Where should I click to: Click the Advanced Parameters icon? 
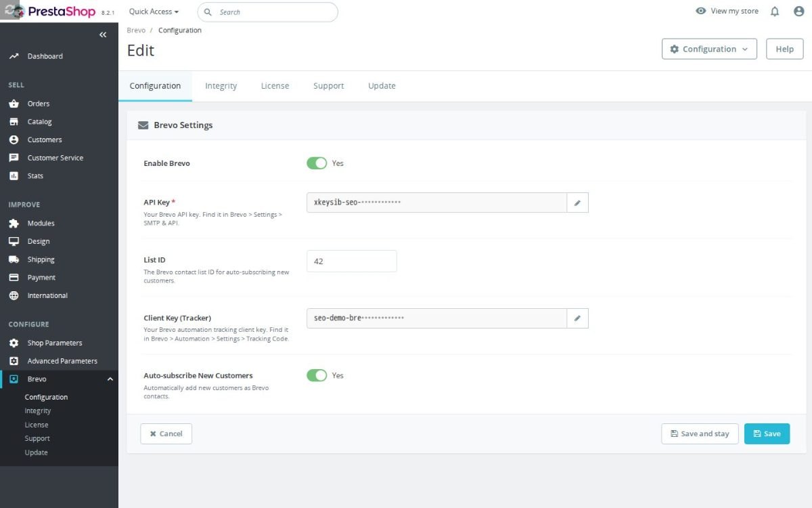click(14, 361)
